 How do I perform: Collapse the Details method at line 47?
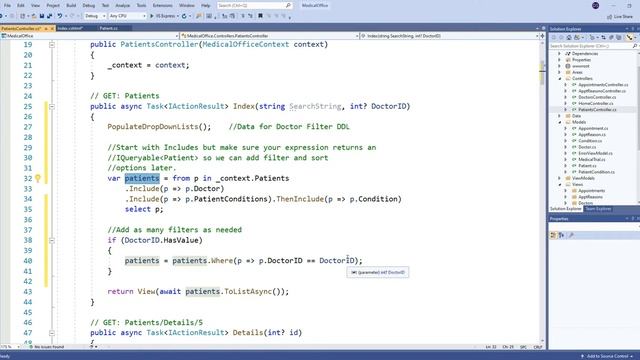52,333
